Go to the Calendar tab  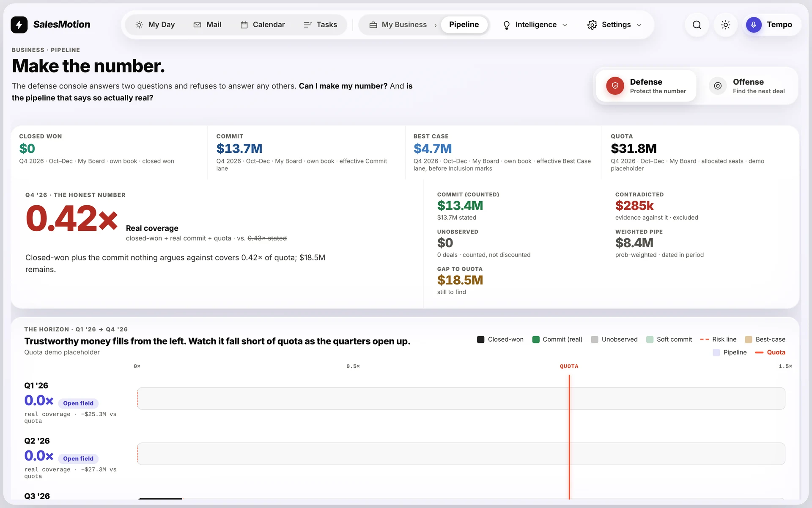coord(263,25)
